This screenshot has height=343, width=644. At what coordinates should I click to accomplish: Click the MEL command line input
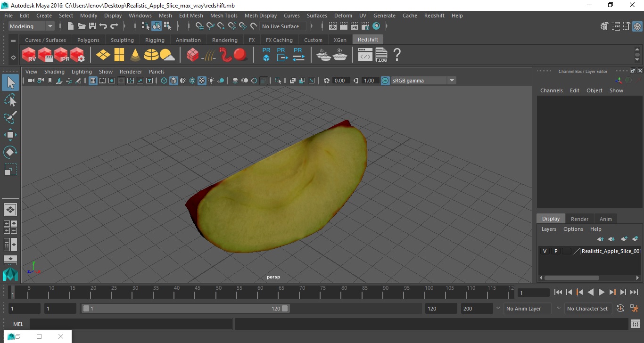pos(131,324)
